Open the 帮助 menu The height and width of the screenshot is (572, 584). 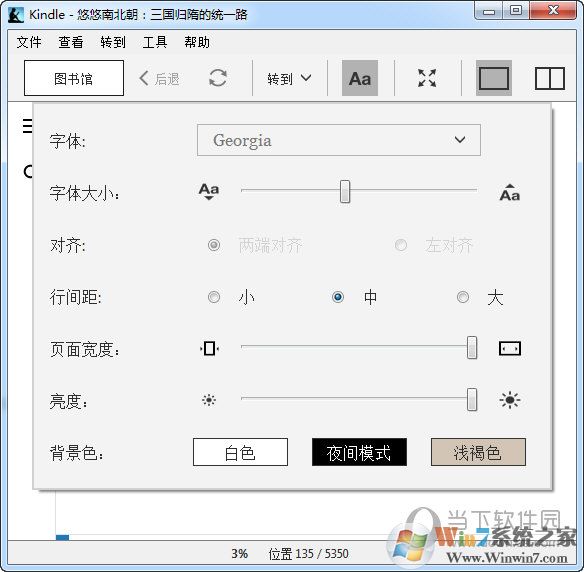[197, 42]
